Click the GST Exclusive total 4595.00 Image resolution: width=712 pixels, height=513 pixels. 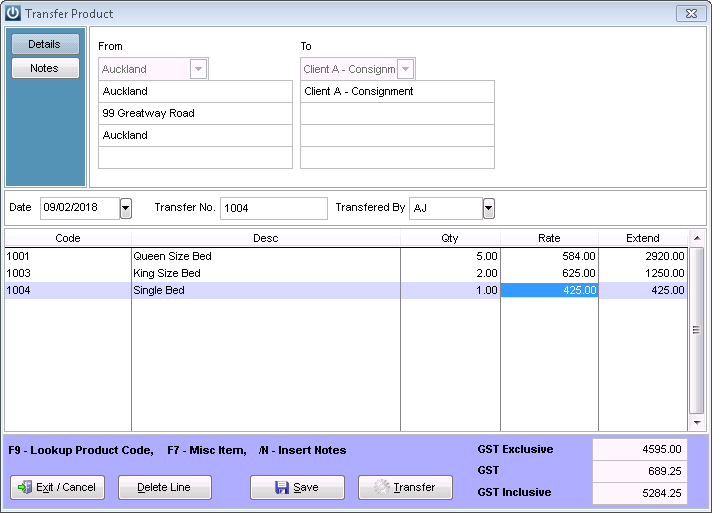[640, 449]
